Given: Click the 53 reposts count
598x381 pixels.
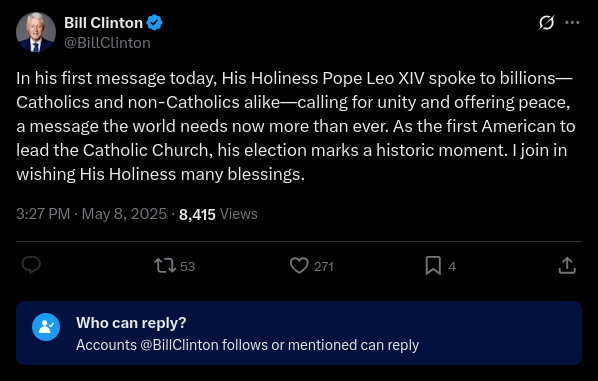Looking at the screenshot, I should [188, 266].
